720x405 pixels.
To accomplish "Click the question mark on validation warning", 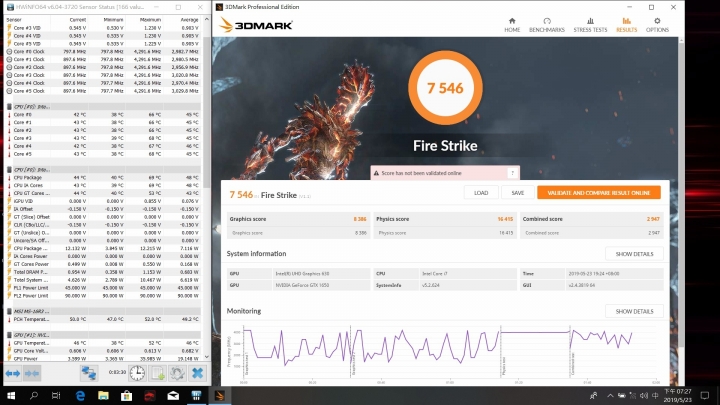I will 512,173.
